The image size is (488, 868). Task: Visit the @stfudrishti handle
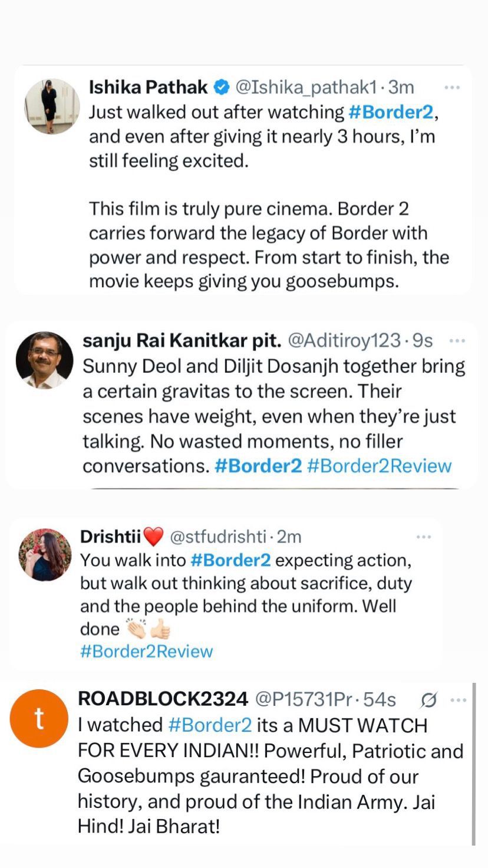[218, 537]
